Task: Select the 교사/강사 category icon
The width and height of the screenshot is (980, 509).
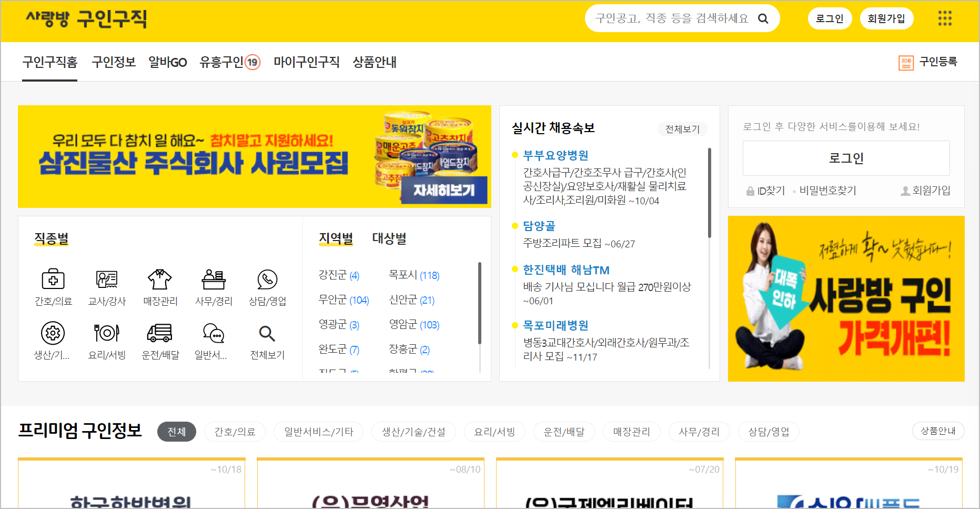Action: click(x=107, y=279)
